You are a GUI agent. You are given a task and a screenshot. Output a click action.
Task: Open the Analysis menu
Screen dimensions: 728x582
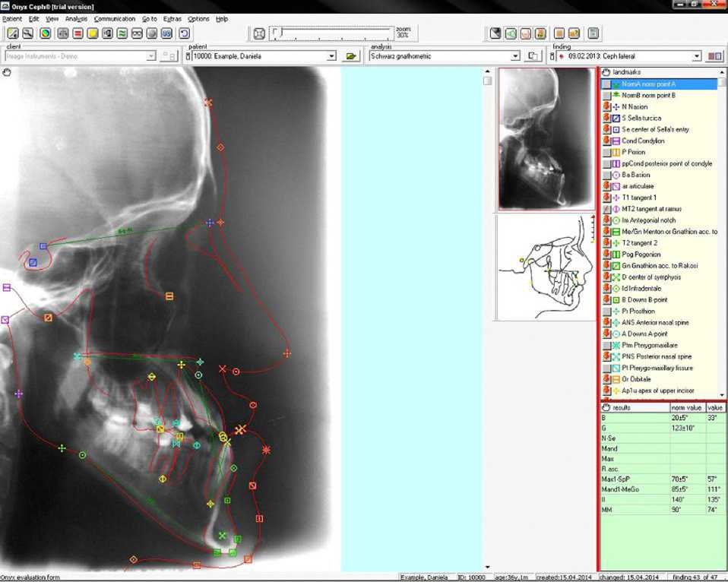point(76,19)
